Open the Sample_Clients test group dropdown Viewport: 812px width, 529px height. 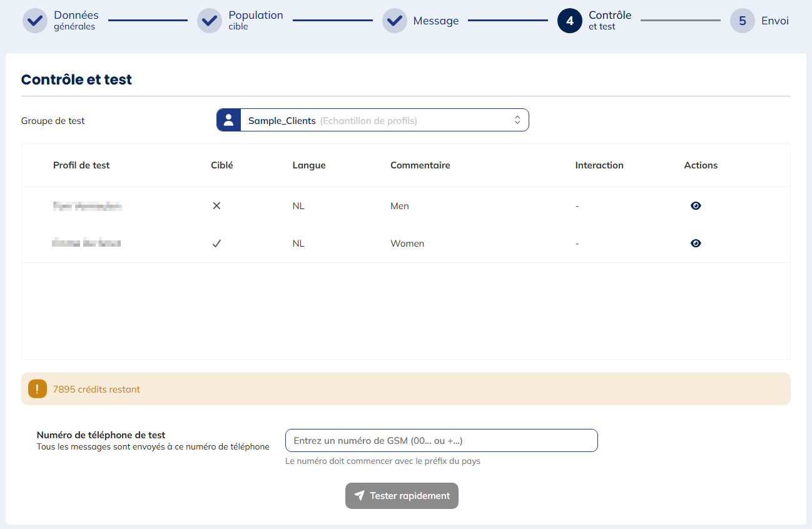(375, 120)
